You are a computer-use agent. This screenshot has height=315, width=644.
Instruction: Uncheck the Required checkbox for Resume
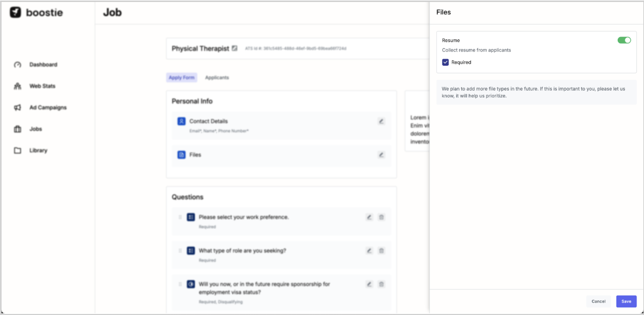click(445, 62)
